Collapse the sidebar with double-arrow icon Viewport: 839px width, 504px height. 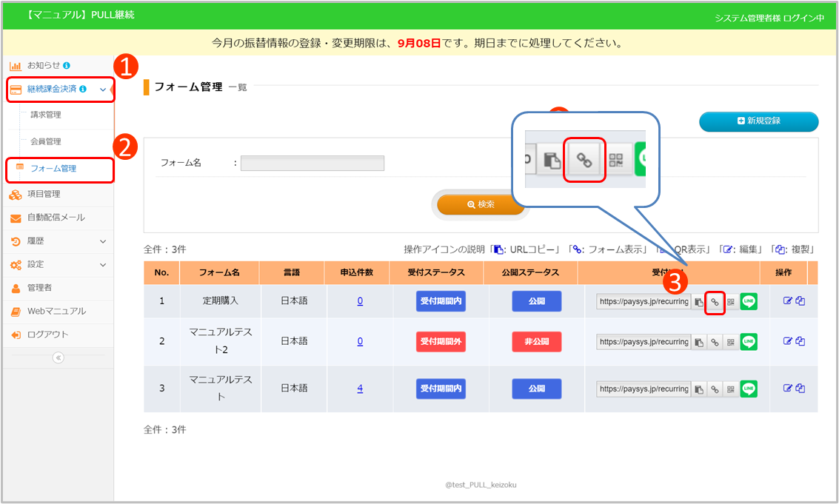(59, 357)
